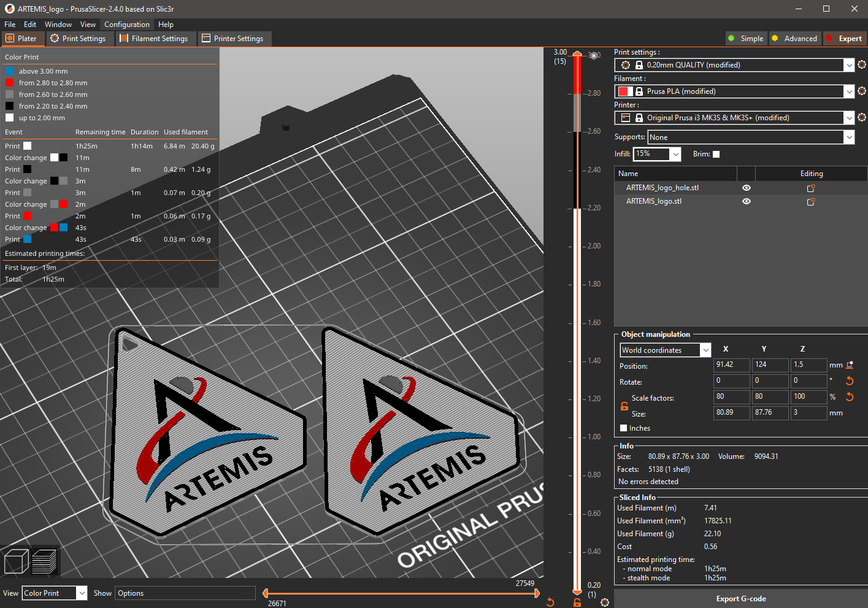This screenshot has width=868, height=608.
Task: Open the File menu
Action: point(10,25)
